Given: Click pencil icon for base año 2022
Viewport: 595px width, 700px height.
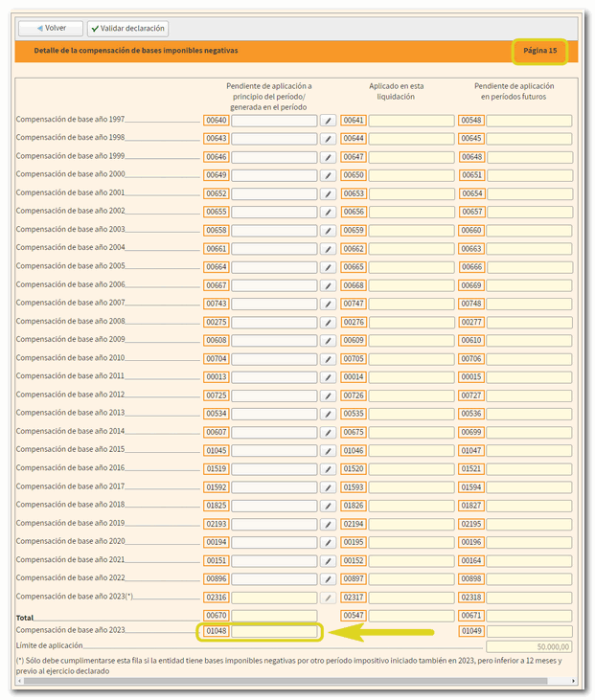Looking at the screenshot, I should coord(328,578).
